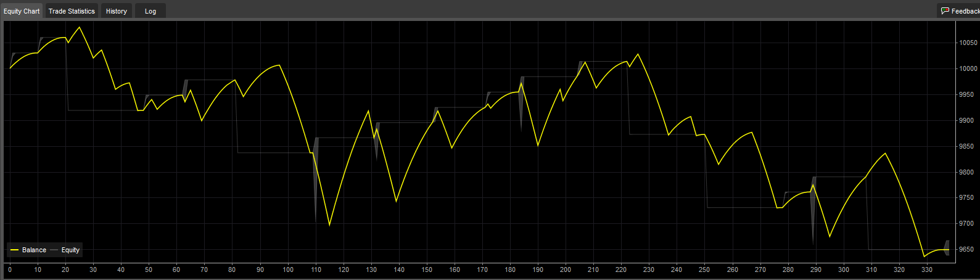Click the 10050 label on price axis
Viewport: 980px width, 280px height.
[968, 43]
